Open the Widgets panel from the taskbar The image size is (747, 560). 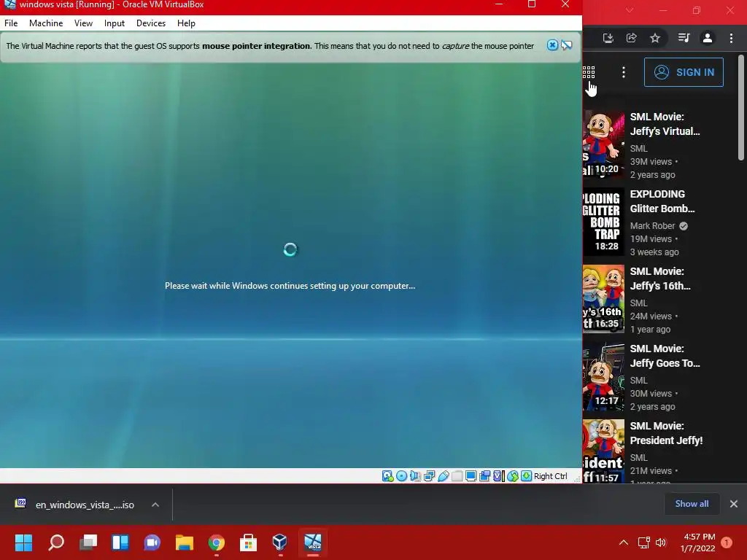[120, 542]
